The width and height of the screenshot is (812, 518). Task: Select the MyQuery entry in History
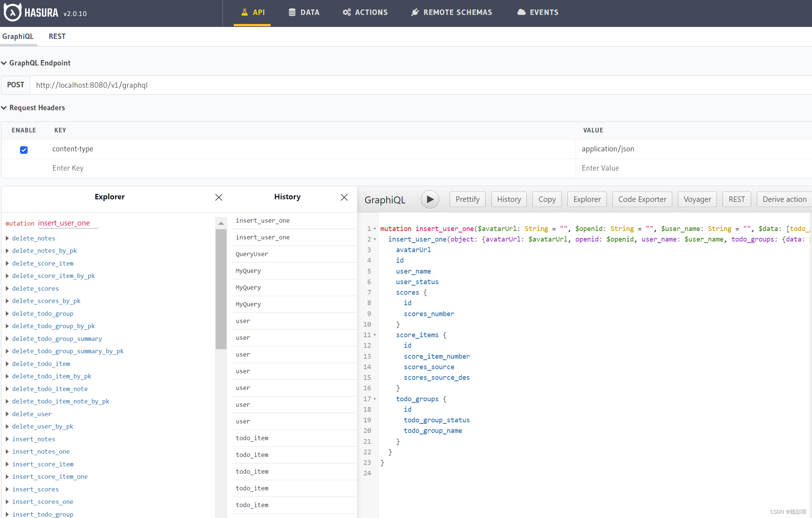[x=248, y=271]
